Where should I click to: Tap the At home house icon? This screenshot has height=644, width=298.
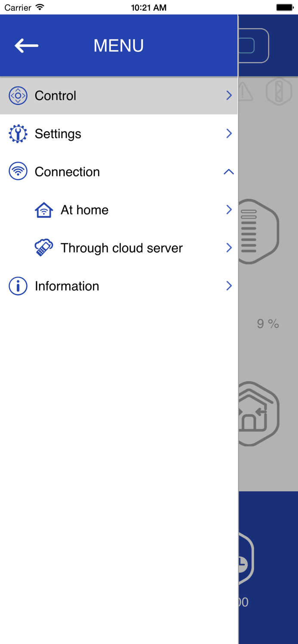44,210
